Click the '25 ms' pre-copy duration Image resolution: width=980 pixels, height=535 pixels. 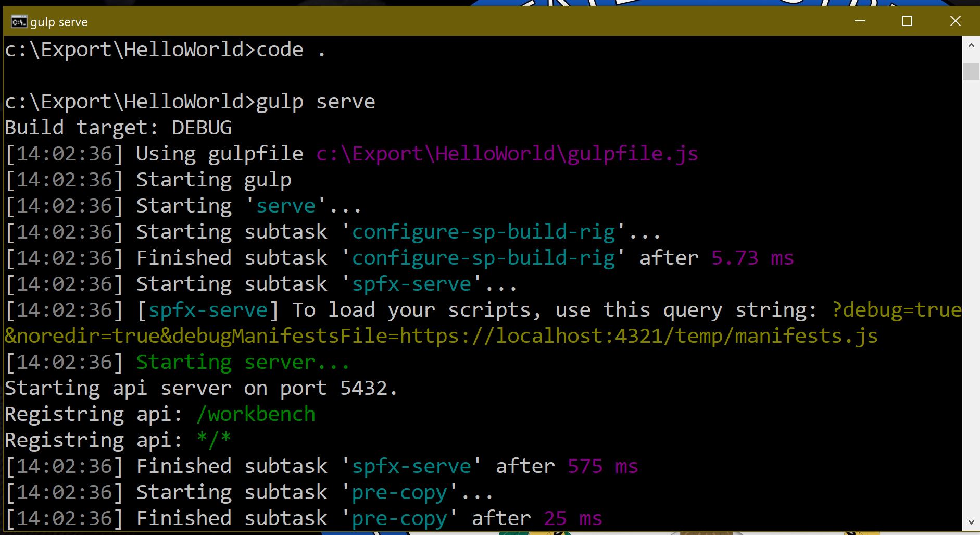pyautogui.click(x=573, y=518)
